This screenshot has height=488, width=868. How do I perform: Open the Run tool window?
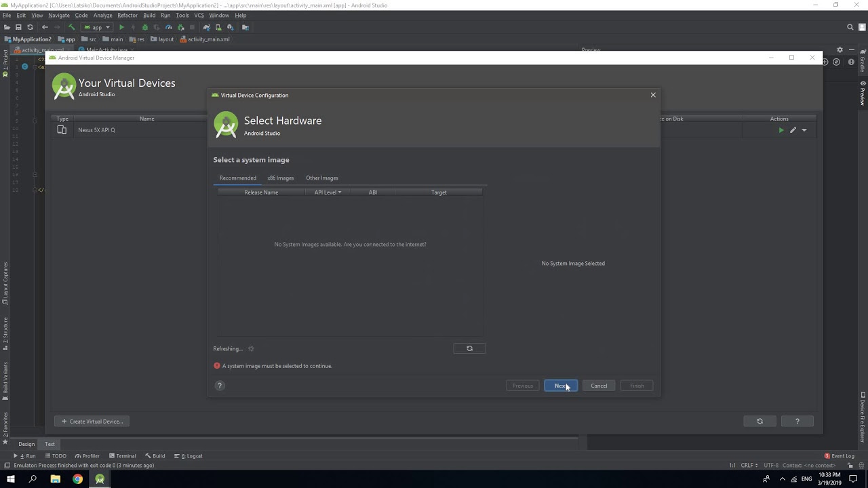click(24, 456)
